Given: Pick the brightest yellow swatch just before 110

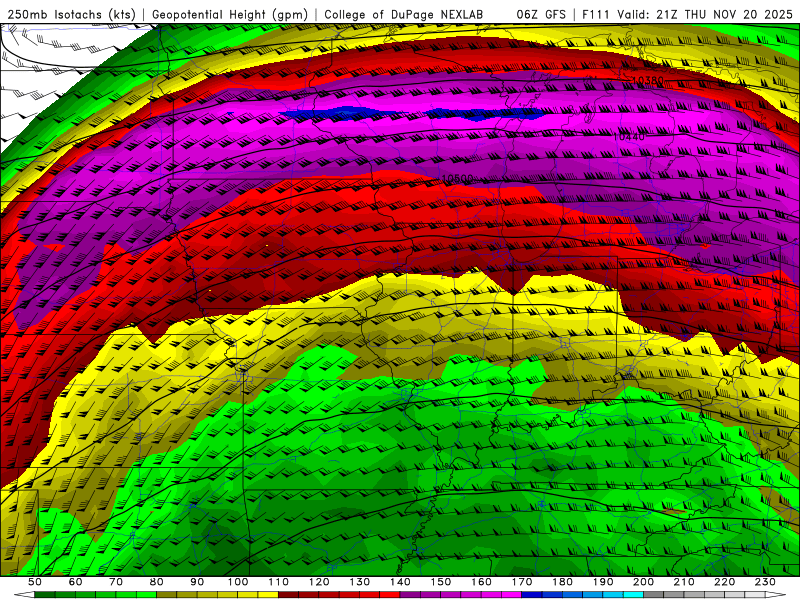Looking at the screenshot, I should click(268, 594).
